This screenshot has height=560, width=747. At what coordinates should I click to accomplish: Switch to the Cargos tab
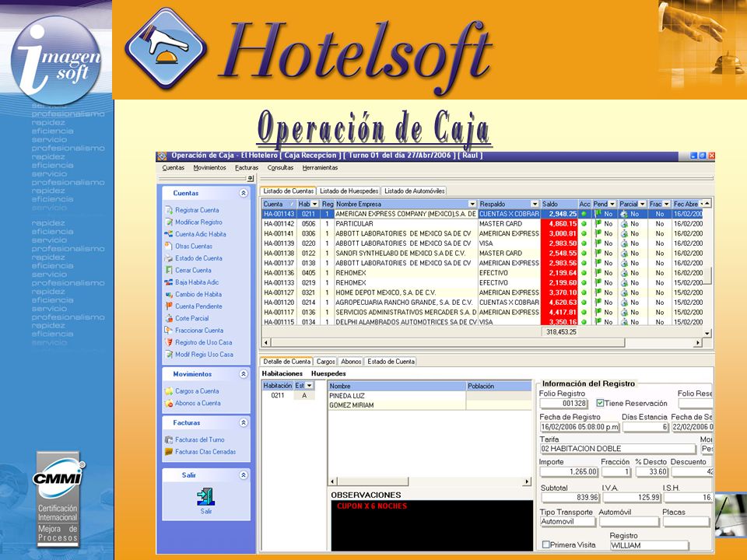pyautogui.click(x=326, y=362)
